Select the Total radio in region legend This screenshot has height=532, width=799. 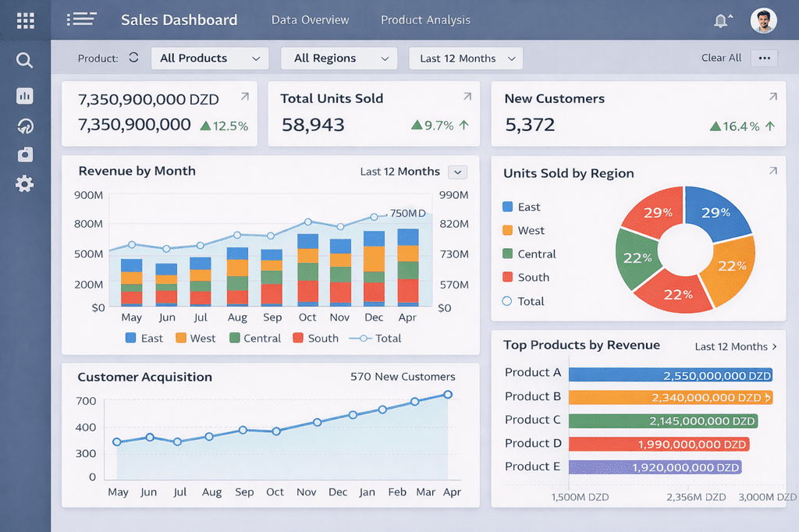coord(507,301)
